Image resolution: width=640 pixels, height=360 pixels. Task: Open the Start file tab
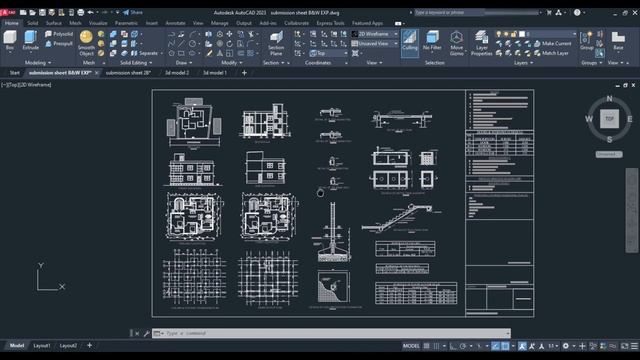click(x=14, y=73)
